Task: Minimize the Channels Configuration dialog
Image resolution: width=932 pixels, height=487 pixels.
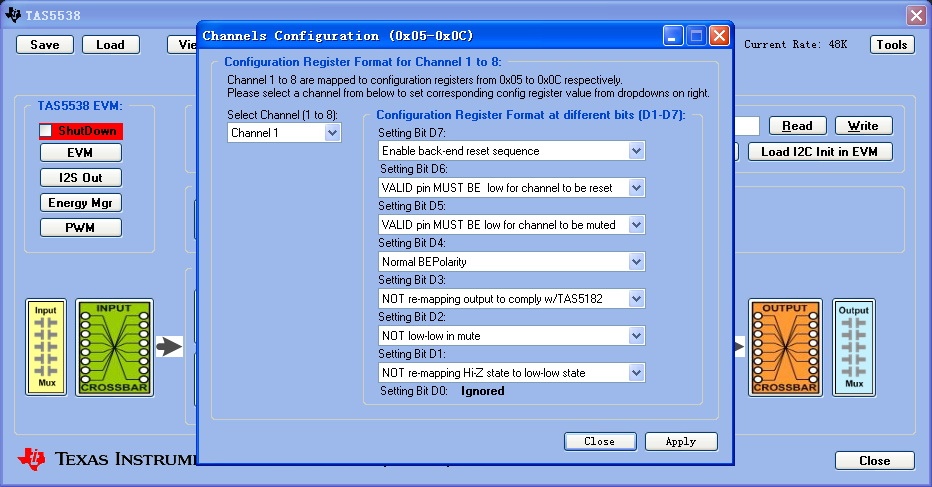Action: pyautogui.click(x=673, y=36)
